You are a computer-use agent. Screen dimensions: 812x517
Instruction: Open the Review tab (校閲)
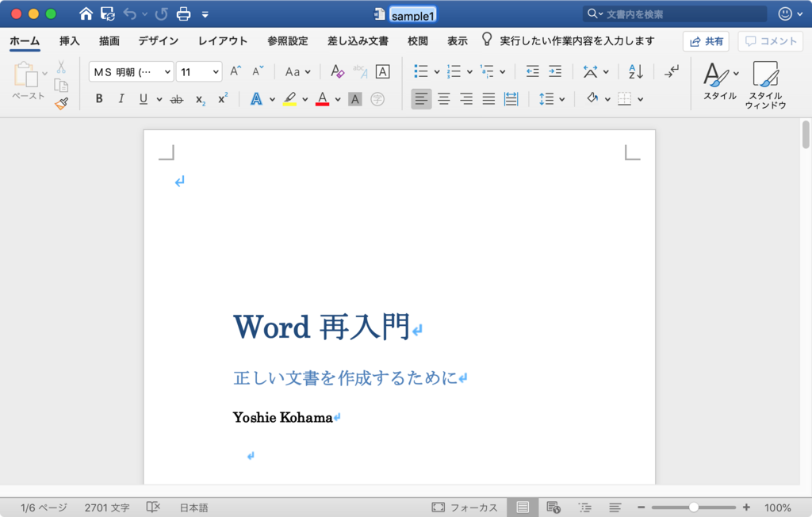click(417, 41)
